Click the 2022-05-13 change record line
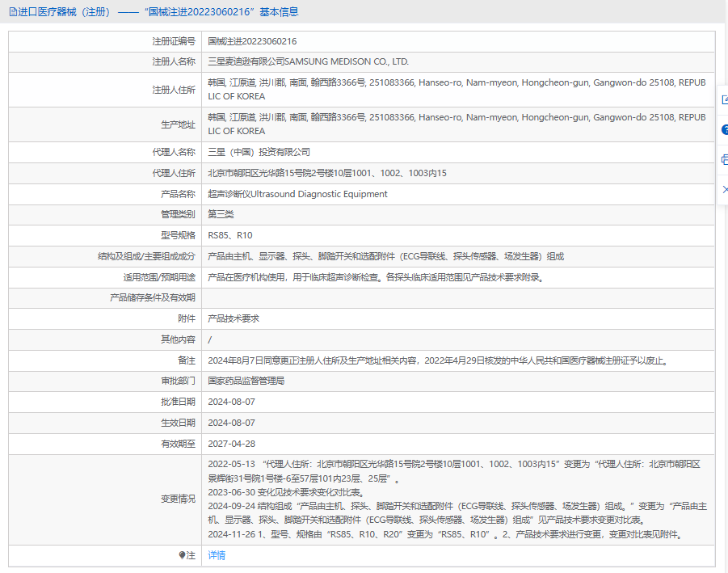The image size is (728, 573). [454, 471]
